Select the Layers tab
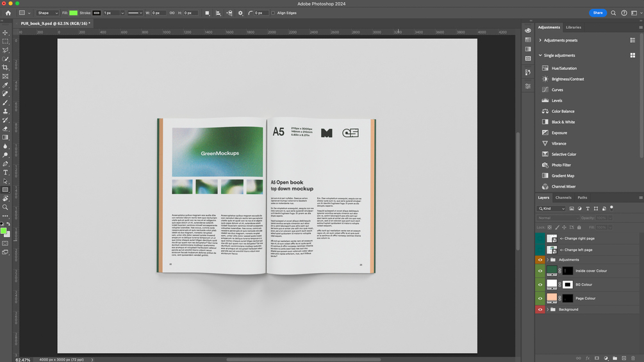 click(x=543, y=197)
